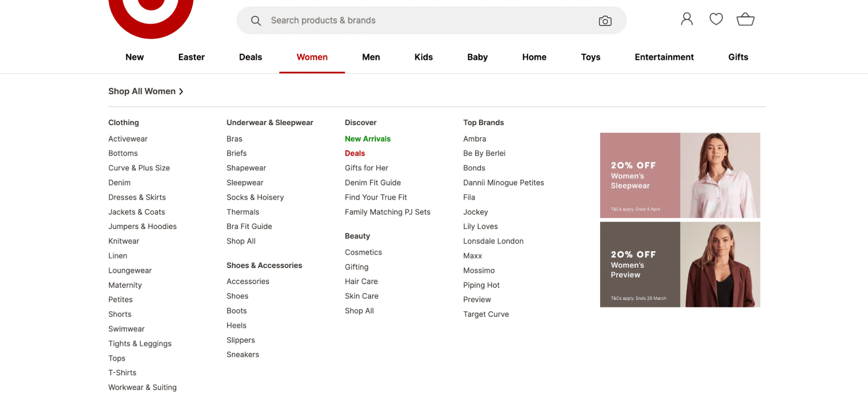Image resolution: width=868 pixels, height=408 pixels.
Task: Browse Cosmetics under Beauty
Action: tap(363, 252)
